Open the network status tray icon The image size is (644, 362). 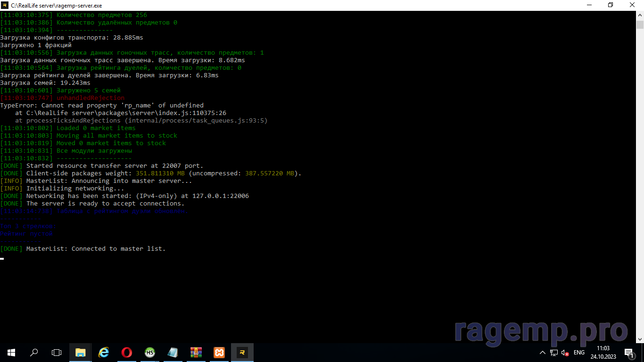point(554,353)
